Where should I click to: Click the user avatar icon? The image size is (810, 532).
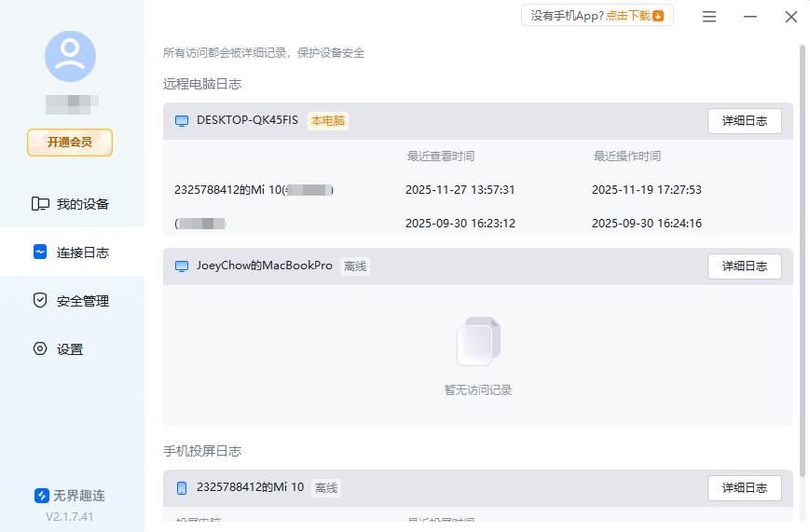[x=70, y=56]
